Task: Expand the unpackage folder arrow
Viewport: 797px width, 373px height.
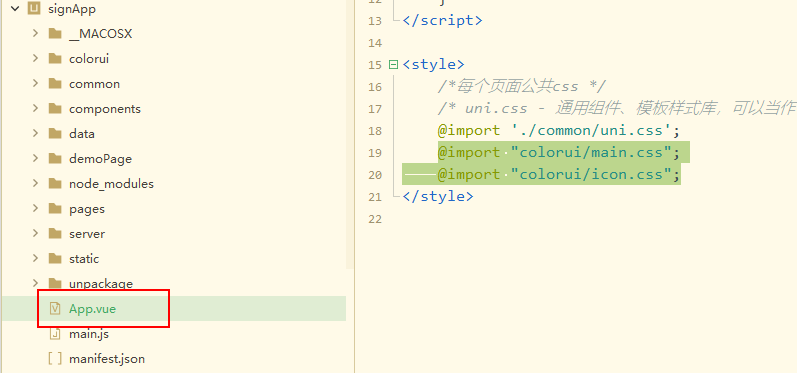Action: [35, 283]
